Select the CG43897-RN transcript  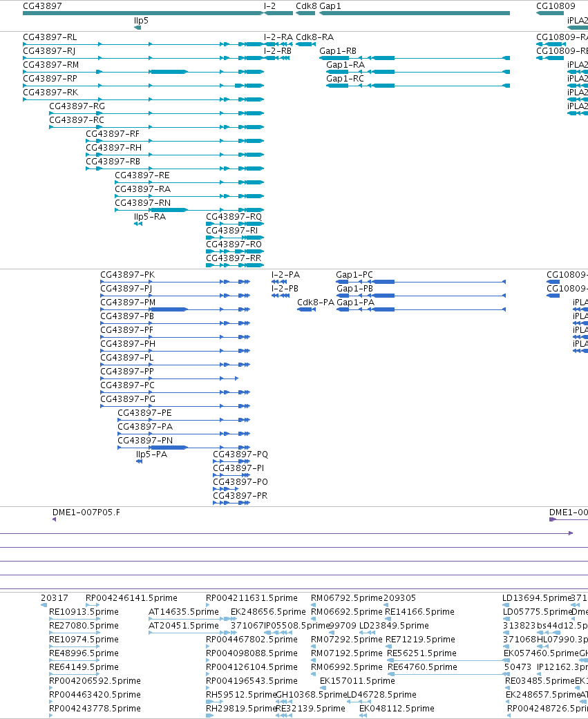(189, 209)
